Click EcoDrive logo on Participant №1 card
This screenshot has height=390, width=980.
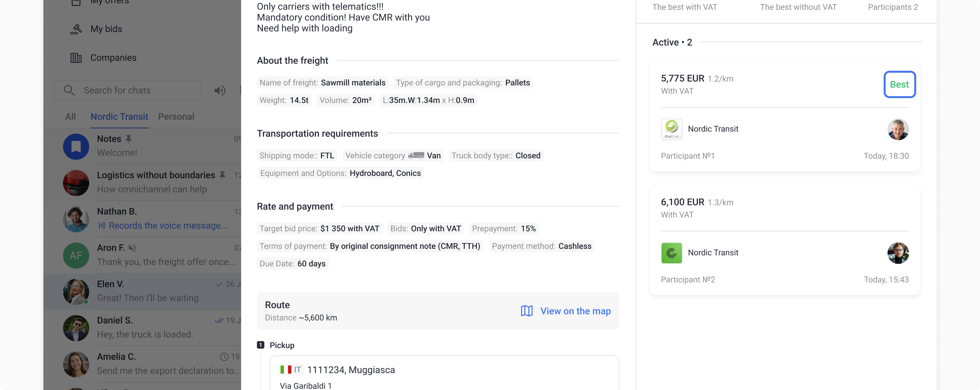coord(672,129)
